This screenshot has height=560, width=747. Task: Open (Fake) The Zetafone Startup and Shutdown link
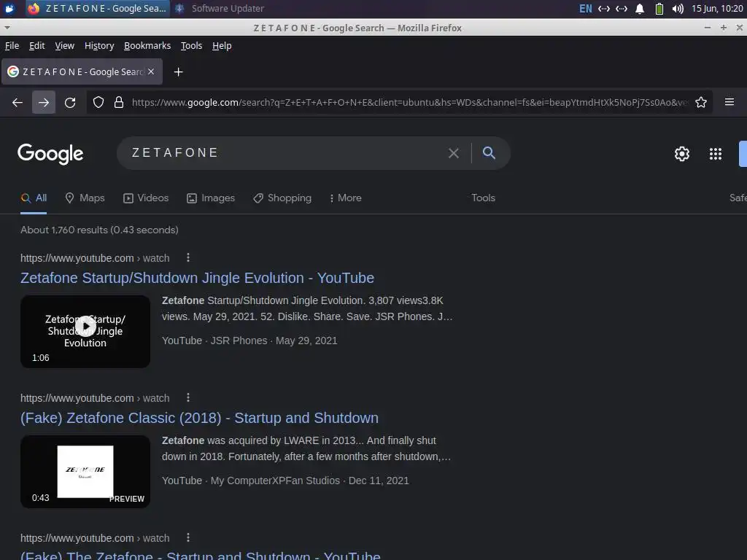pos(200,555)
